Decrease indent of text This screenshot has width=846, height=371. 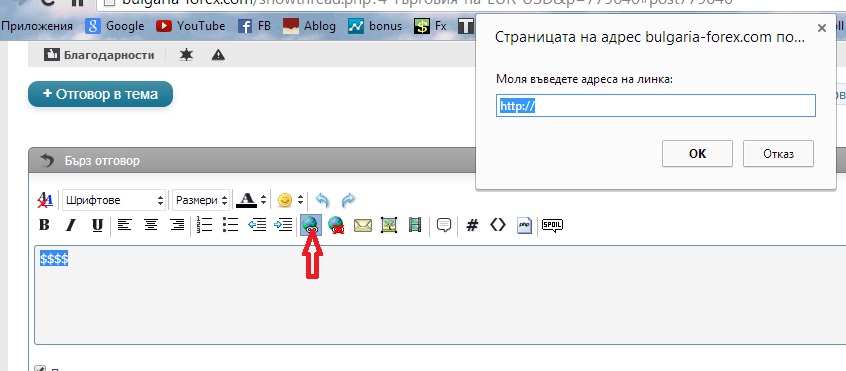coord(257,225)
